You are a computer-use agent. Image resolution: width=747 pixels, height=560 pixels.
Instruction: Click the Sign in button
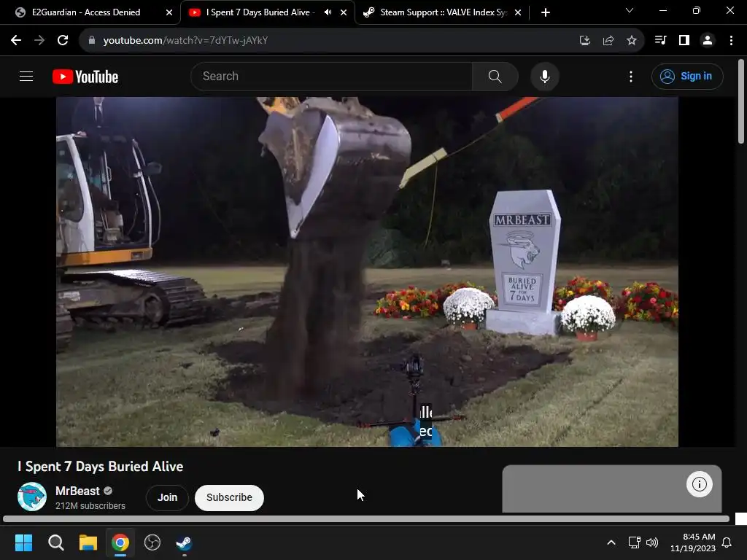coord(687,76)
